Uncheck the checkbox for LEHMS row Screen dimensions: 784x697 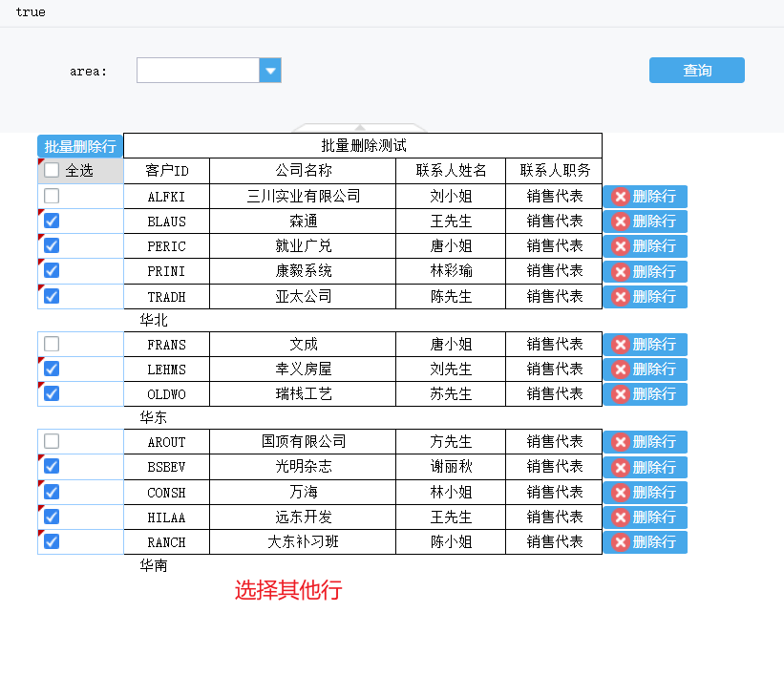coord(52,369)
